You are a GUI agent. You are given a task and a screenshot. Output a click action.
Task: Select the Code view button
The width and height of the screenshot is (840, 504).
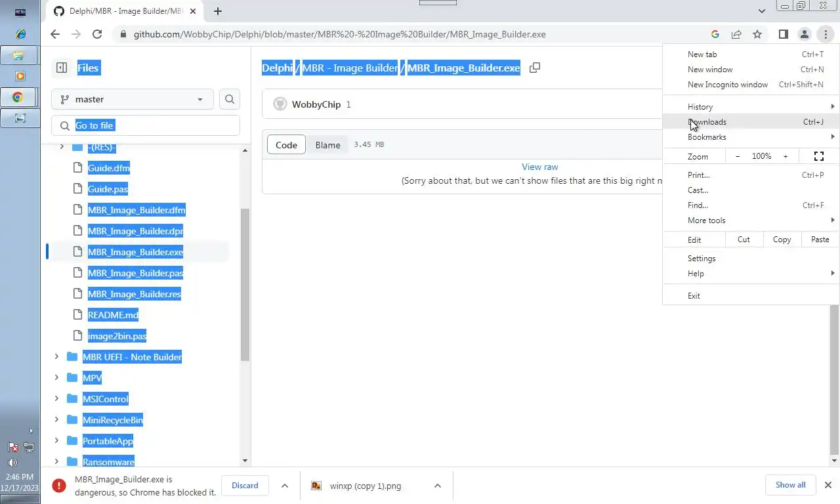[286, 145]
